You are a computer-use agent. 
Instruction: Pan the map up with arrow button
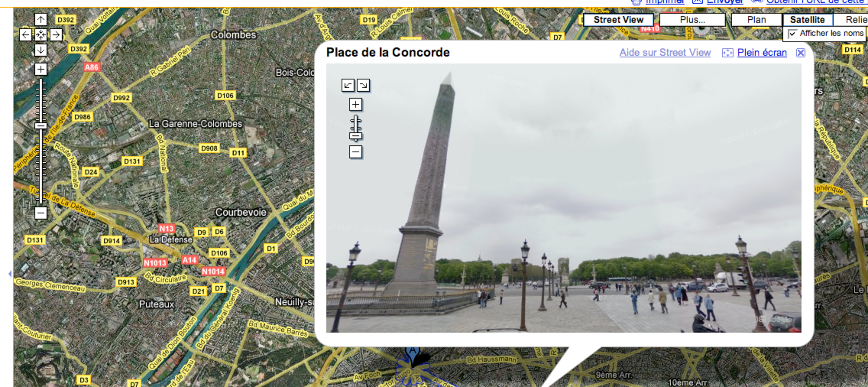coord(41,19)
